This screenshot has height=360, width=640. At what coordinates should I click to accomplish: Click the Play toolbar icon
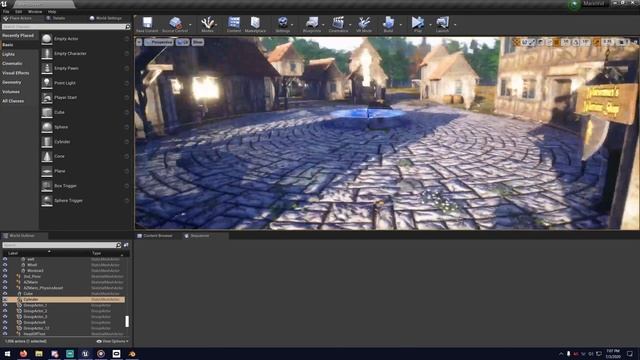point(418,22)
